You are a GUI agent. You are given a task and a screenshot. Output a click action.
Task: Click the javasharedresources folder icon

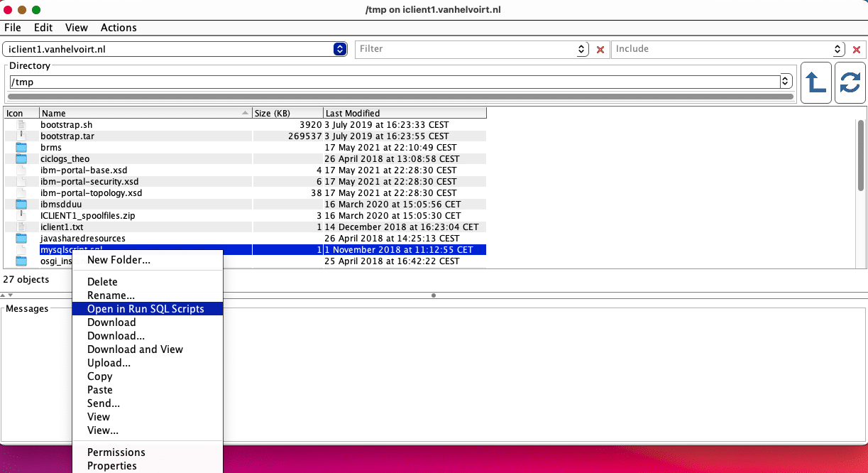tap(21, 239)
